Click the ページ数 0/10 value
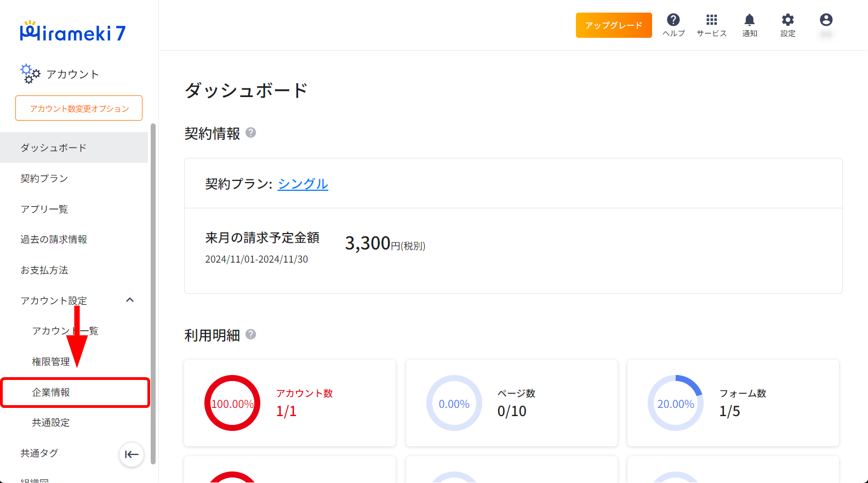Screen dimensions: 868x483 point(512,411)
